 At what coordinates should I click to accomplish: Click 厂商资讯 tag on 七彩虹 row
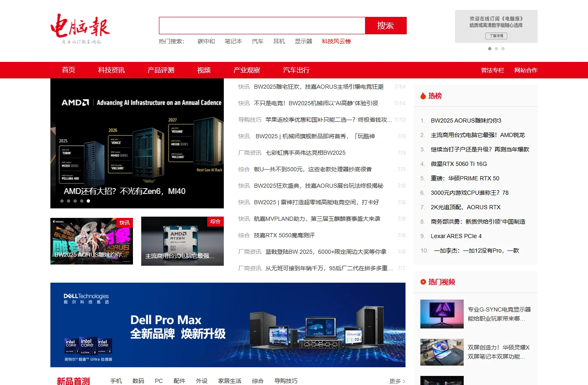(250, 153)
